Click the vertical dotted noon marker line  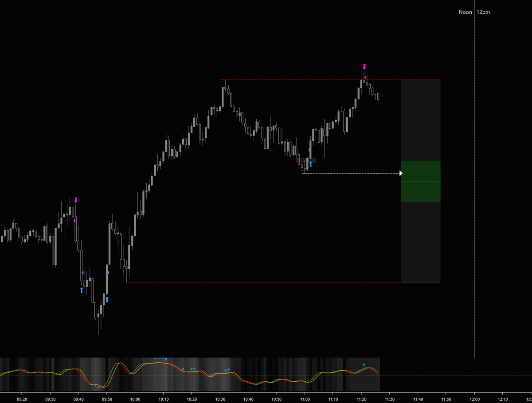tap(474, 179)
